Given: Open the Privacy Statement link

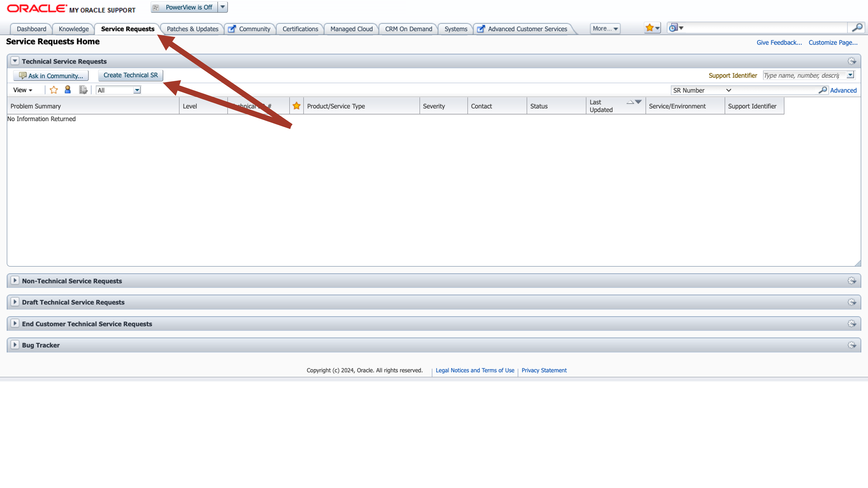Looking at the screenshot, I should [543, 370].
